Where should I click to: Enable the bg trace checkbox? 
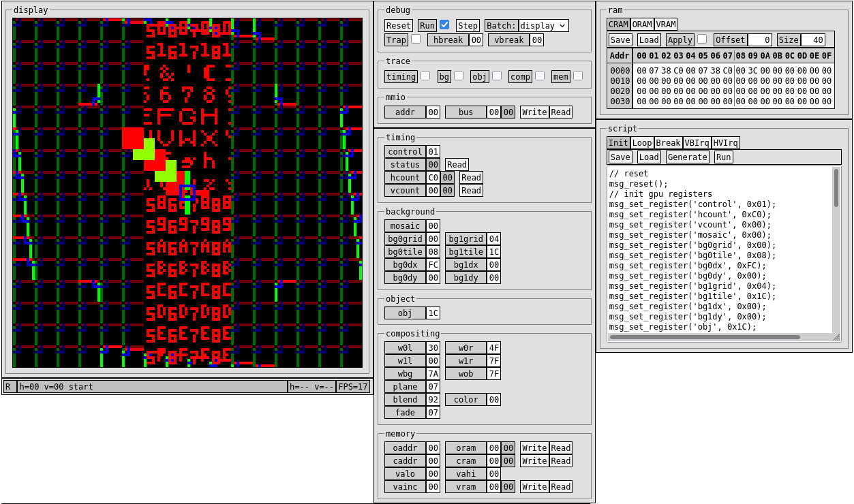(459, 76)
